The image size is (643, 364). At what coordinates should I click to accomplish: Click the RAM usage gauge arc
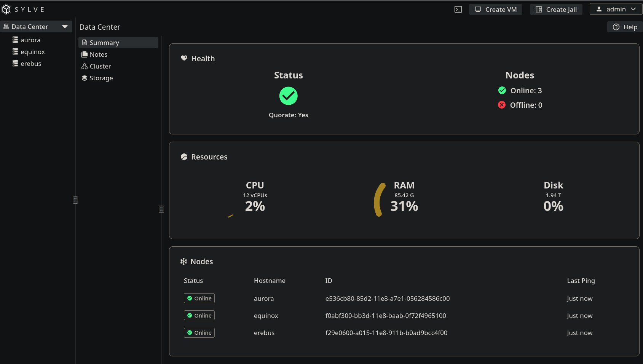(377, 200)
